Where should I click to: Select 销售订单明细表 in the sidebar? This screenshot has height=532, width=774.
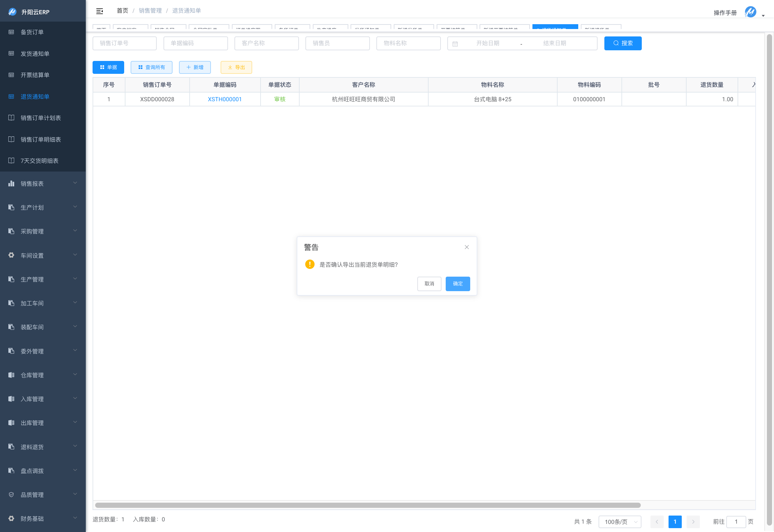tap(41, 139)
